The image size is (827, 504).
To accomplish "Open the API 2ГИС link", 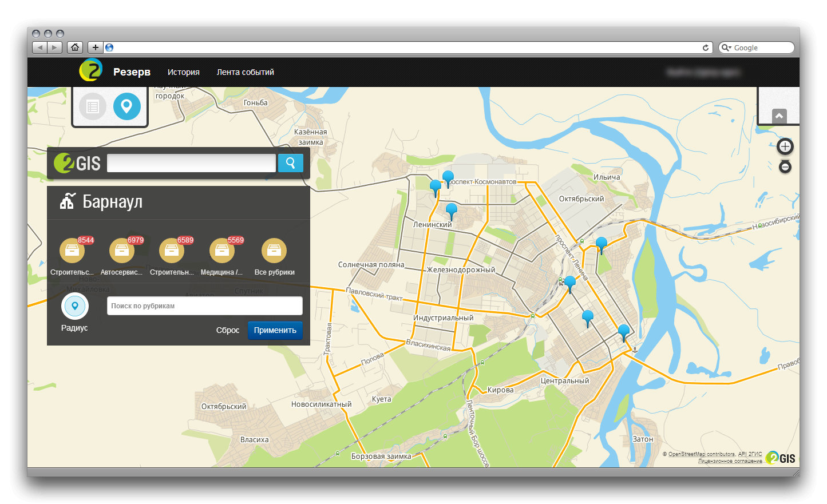I will coord(750,454).
